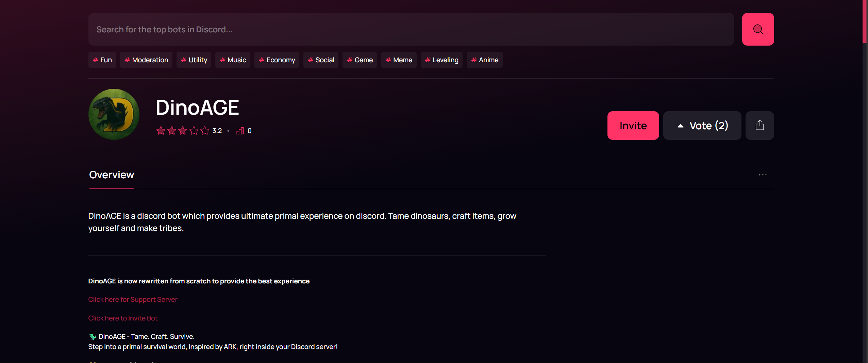Select the Meme tag
The height and width of the screenshot is (363, 868).
coord(399,60)
